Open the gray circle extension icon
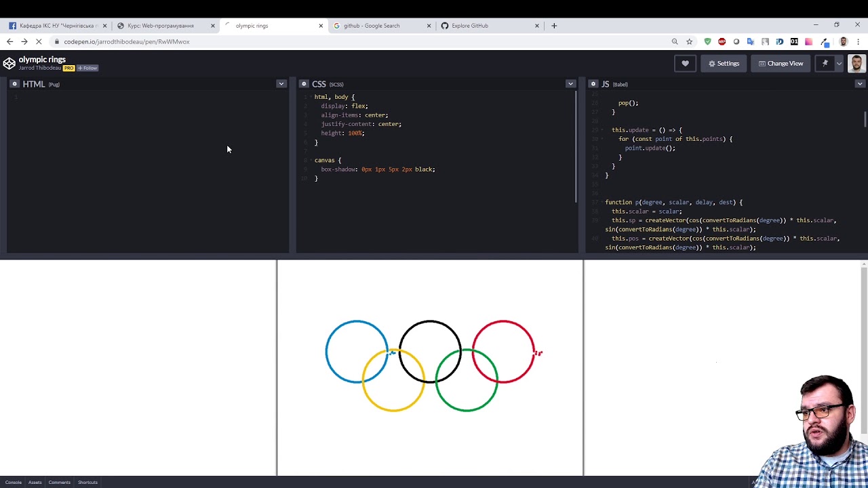The image size is (868, 488). (x=736, y=41)
